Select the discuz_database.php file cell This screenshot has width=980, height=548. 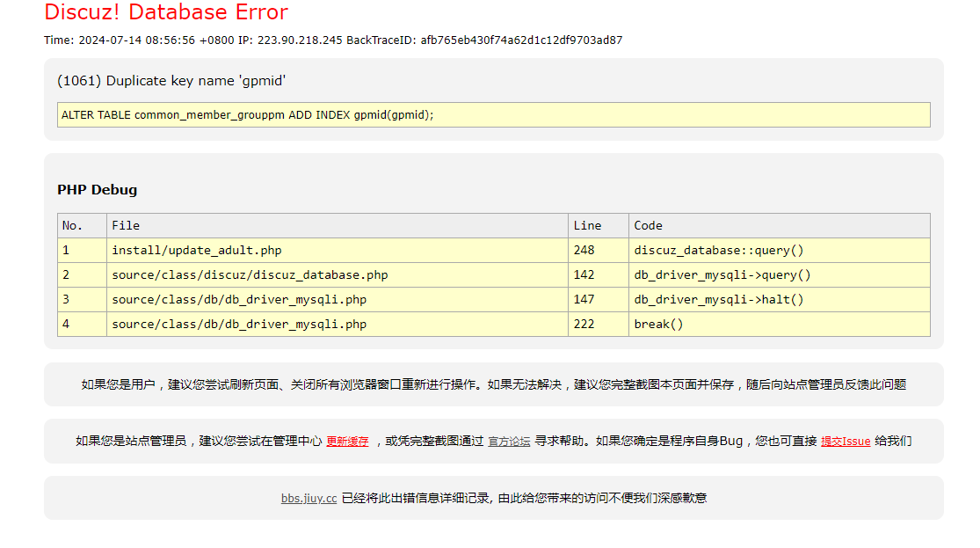[250, 275]
